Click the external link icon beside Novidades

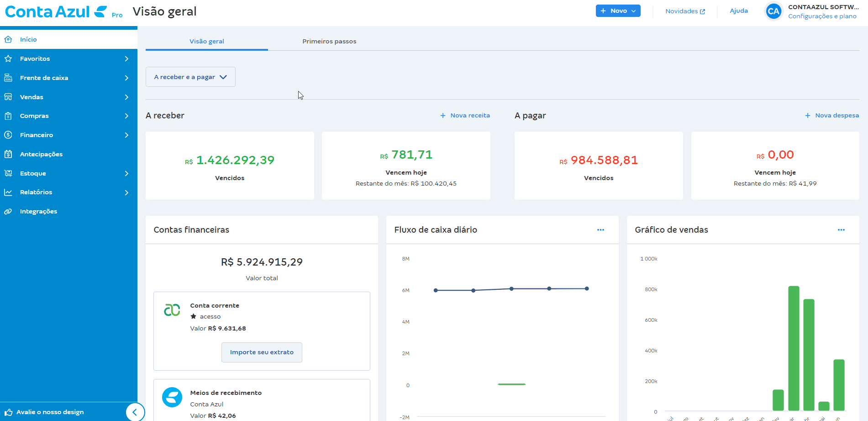coord(702,11)
